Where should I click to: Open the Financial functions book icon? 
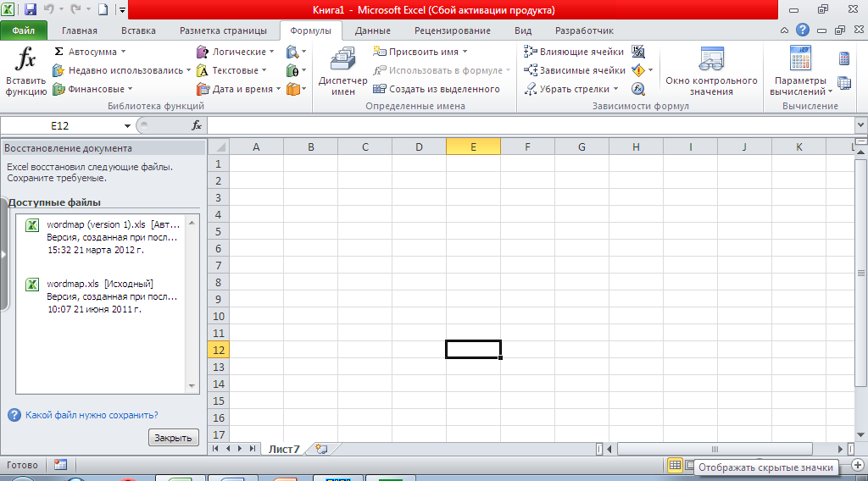pyautogui.click(x=58, y=89)
